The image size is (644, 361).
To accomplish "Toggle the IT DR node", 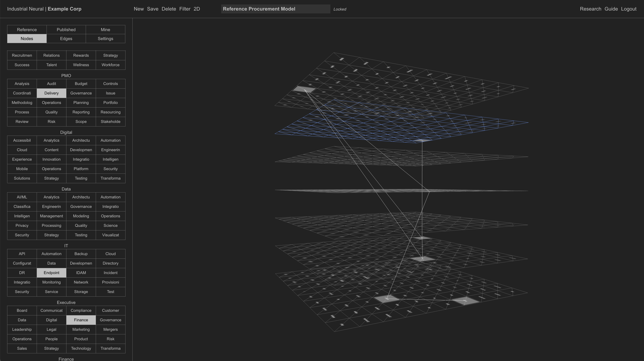I will click(x=22, y=273).
